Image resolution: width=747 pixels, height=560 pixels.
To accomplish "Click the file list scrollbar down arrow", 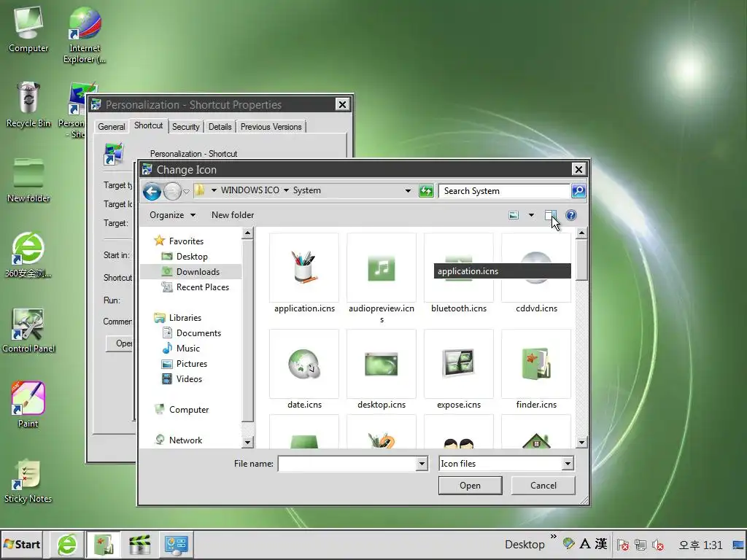I will (581, 443).
